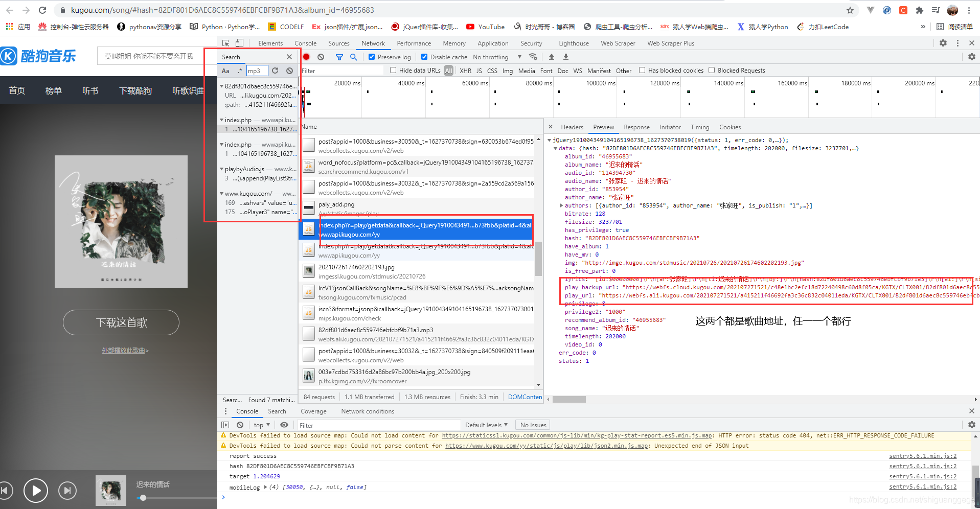980x509 pixels.
Task: Close the request details pane
Action: [x=551, y=127]
